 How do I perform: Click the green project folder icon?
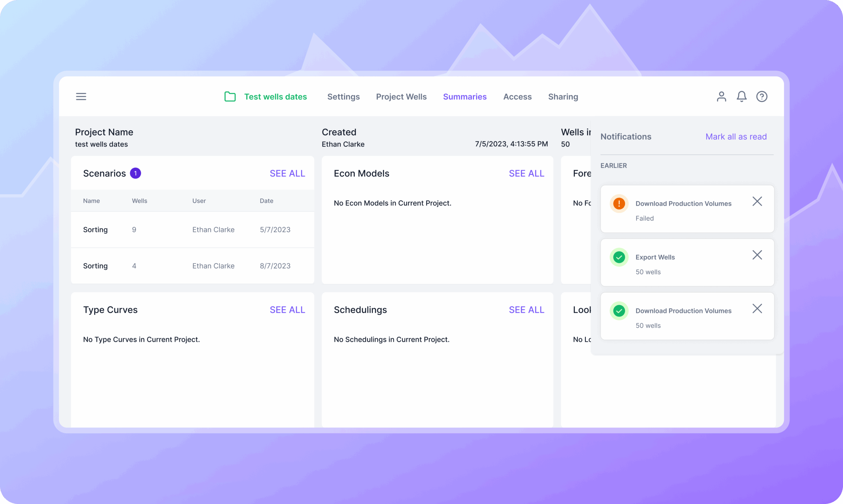coord(230,96)
